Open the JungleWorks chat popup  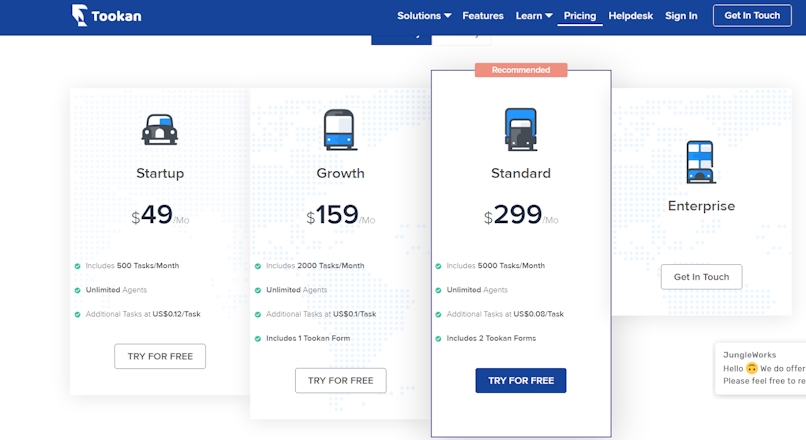coord(761,368)
